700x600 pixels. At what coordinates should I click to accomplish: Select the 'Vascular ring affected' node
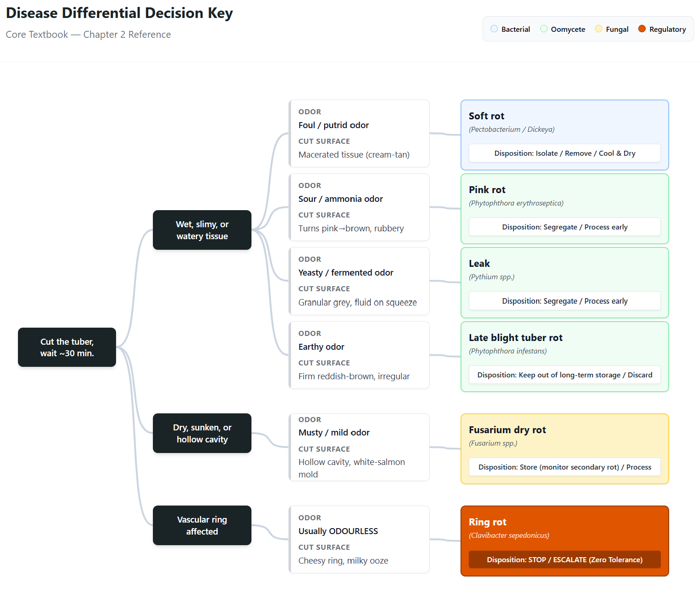[202, 525]
